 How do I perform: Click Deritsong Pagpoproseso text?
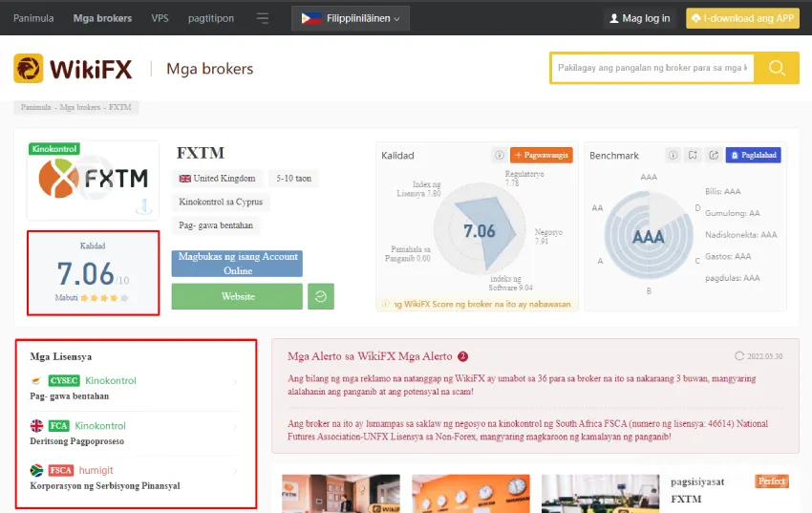click(77, 441)
